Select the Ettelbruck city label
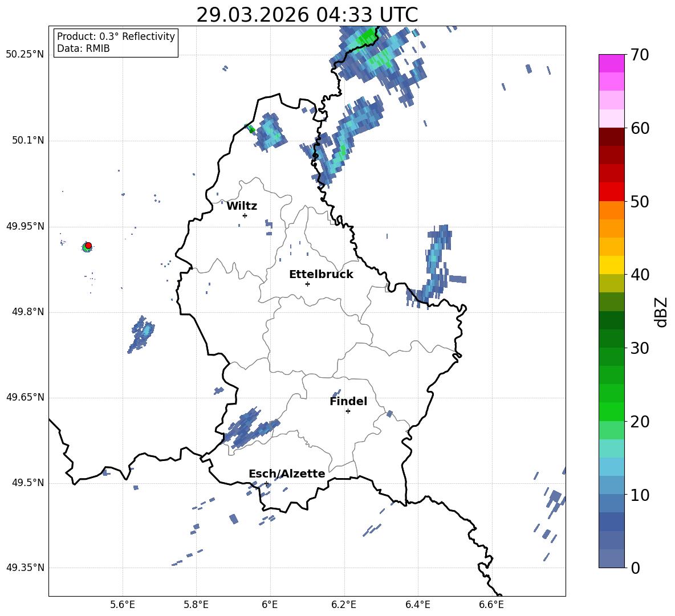Viewport: 675px width, 616px height. coord(321,275)
